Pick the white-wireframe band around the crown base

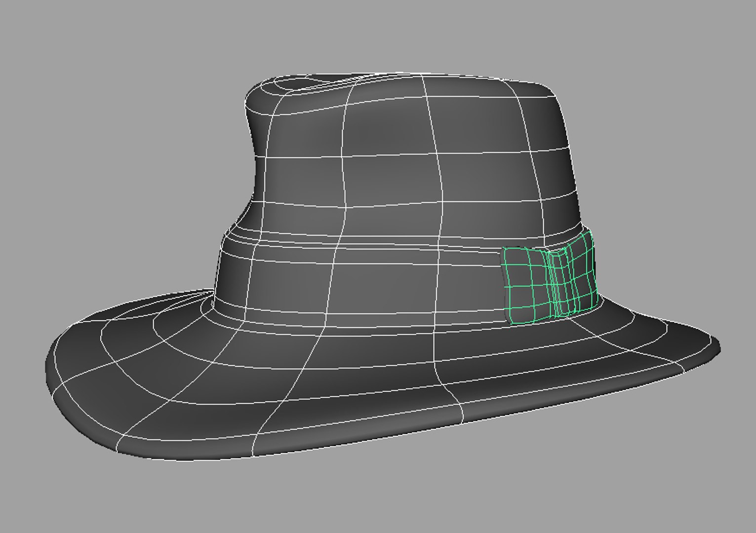[360, 279]
